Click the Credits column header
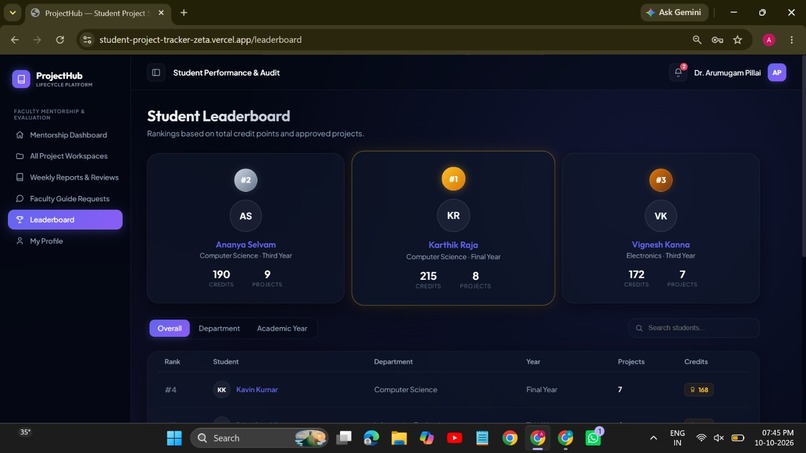Image resolution: width=806 pixels, height=453 pixels. (696, 361)
